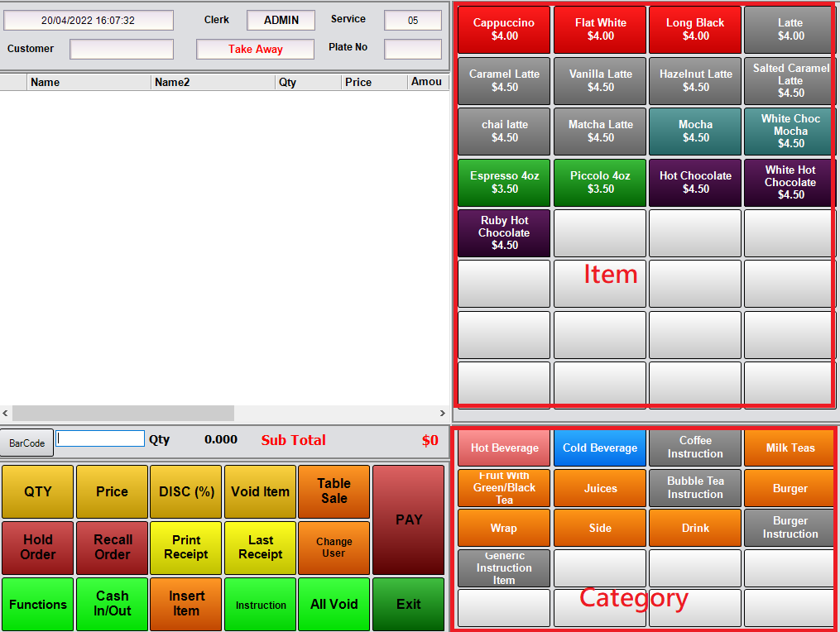Click the Customer input field
Screen dimensions: 840x632
(x=122, y=49)
